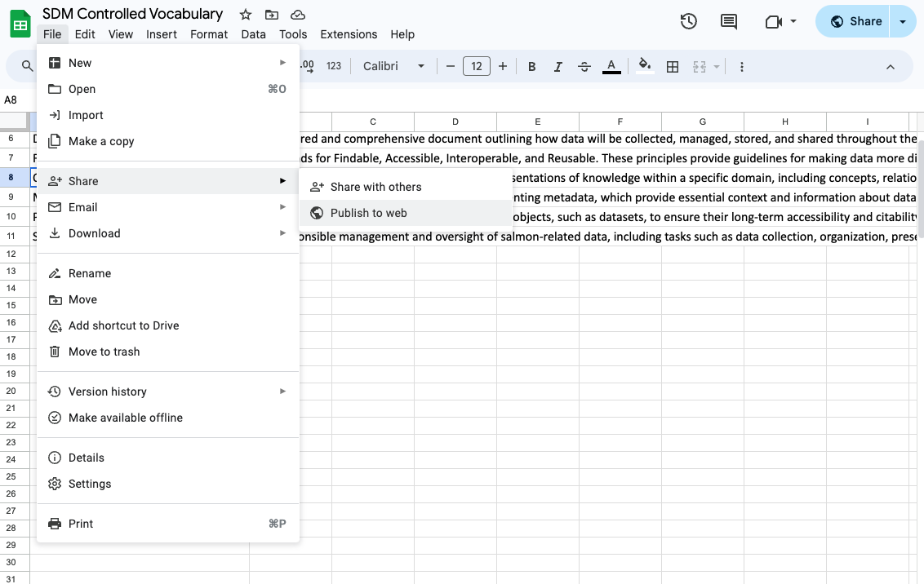Click the fill color paint bucket
Viewport: 924px width, 584px height.
pyautogui.click(x=645, y=66)
